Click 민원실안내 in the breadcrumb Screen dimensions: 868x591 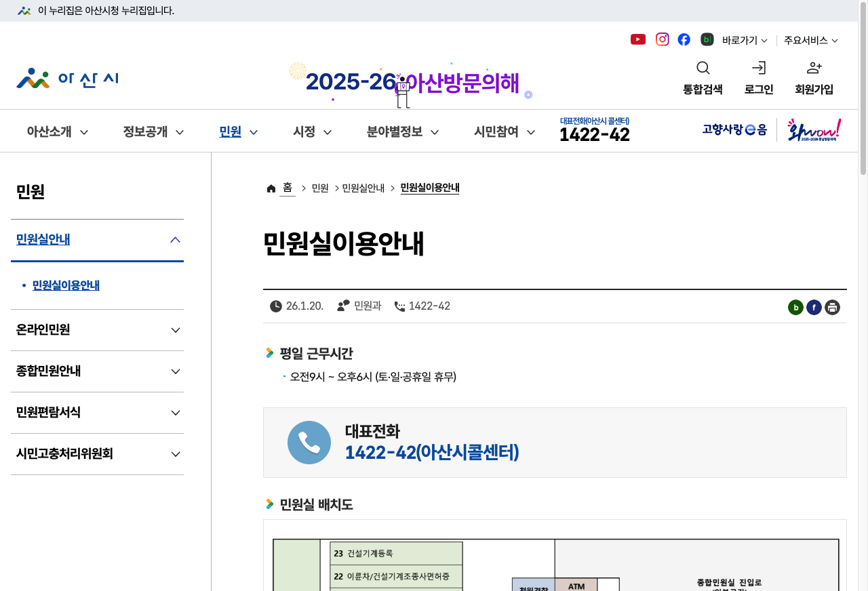click(x=363, y=188)
